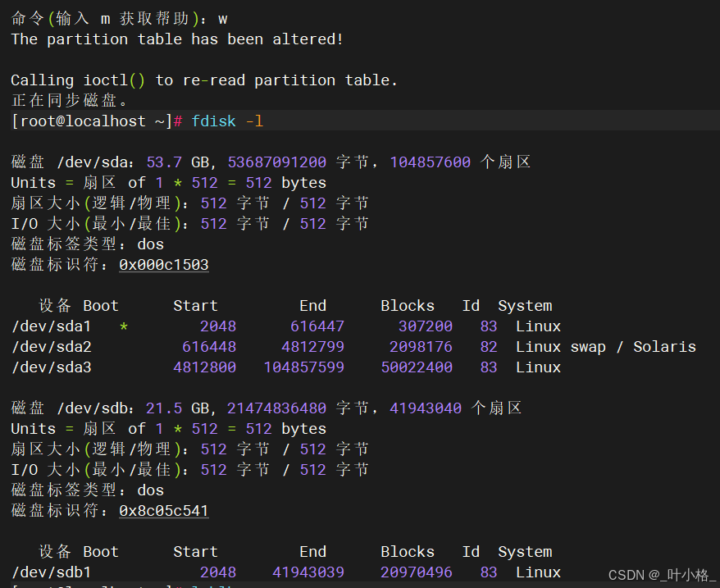Click the 'fdisk -l' command text
Image resolution: width=720 pixels, height=588 pixels.
click(x=227, y=121)
